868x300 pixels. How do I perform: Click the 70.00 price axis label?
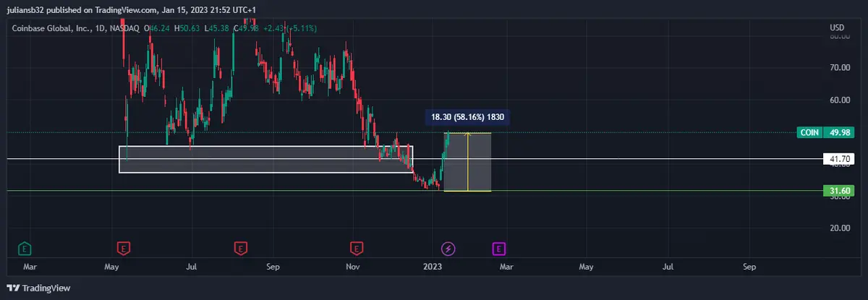point(839,68)
